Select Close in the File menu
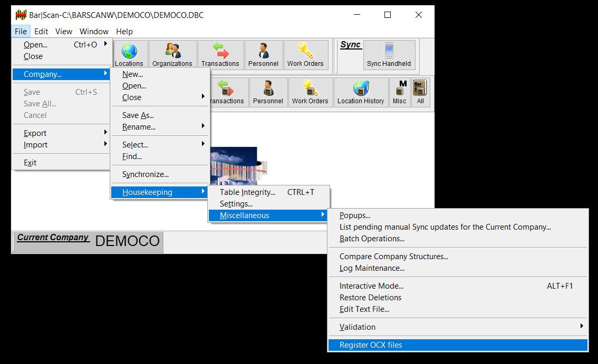This screenshot has width=598, height=364. tap(61, 56)
